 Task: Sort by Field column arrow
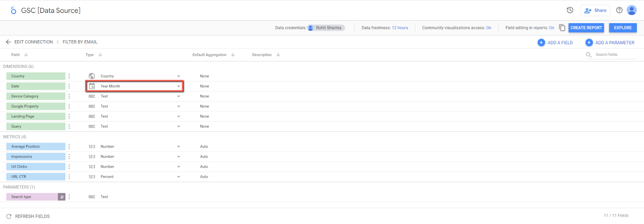(26, 55)
